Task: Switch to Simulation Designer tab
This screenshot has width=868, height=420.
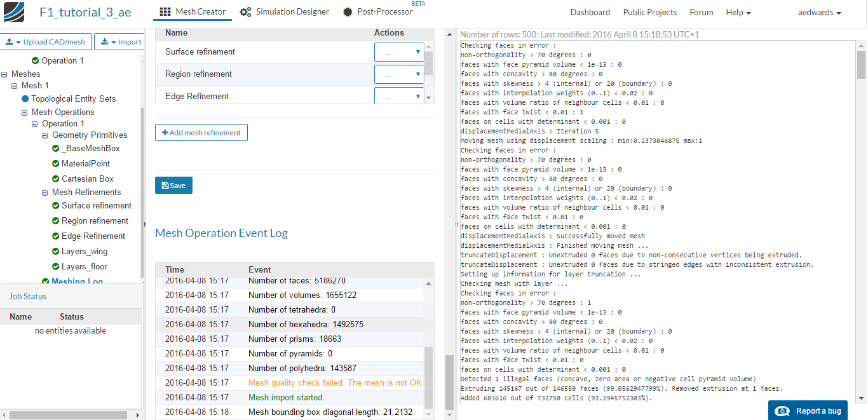Action: click(x=284, y=12)
